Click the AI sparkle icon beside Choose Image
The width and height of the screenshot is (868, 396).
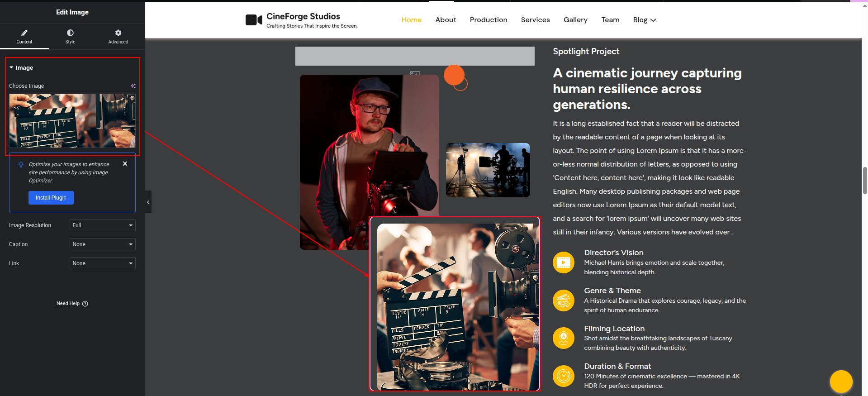[x=133, y=86]
